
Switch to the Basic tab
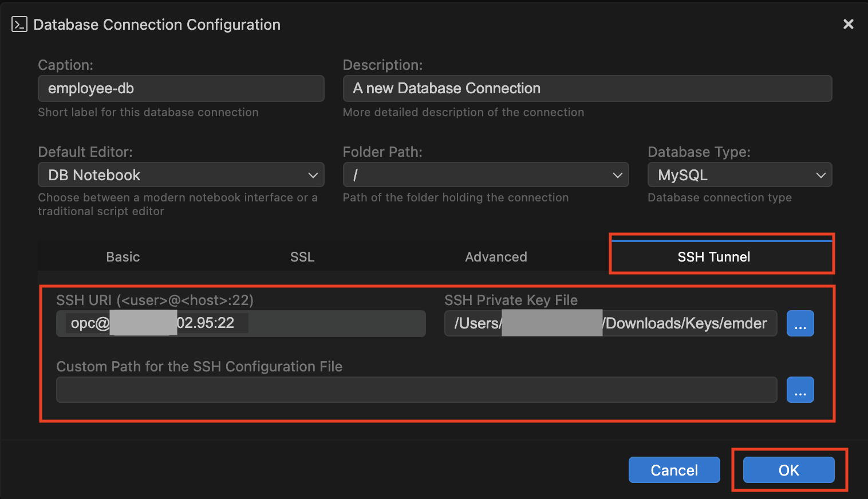pos(123,257)
